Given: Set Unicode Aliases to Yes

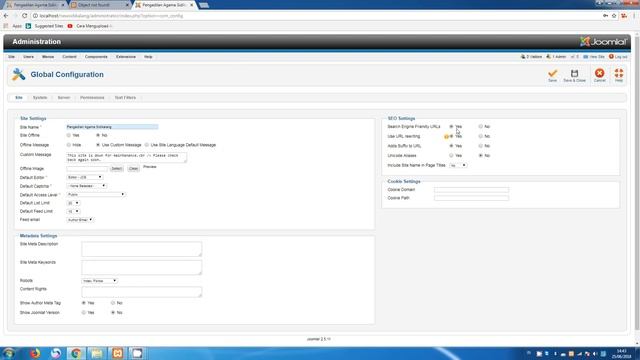Looking at the screenshot, I should [451, 156].
